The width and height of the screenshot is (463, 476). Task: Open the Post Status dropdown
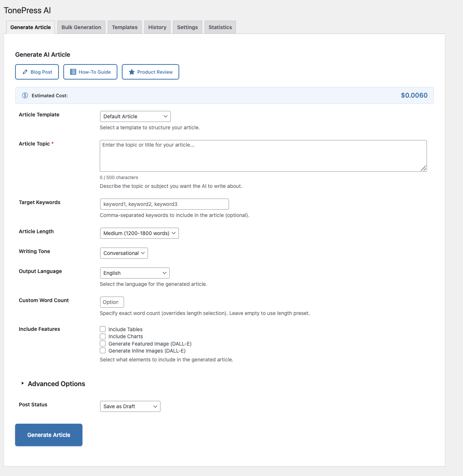coord(130,406)
